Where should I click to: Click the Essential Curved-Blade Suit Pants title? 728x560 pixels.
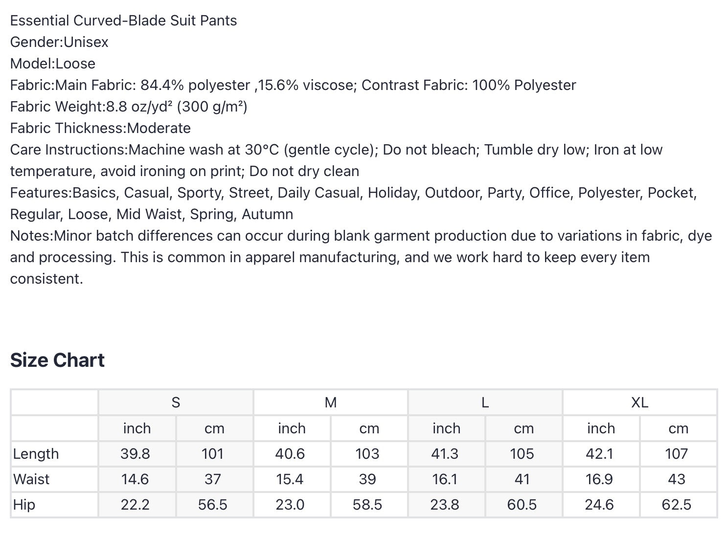pos(124,21)
